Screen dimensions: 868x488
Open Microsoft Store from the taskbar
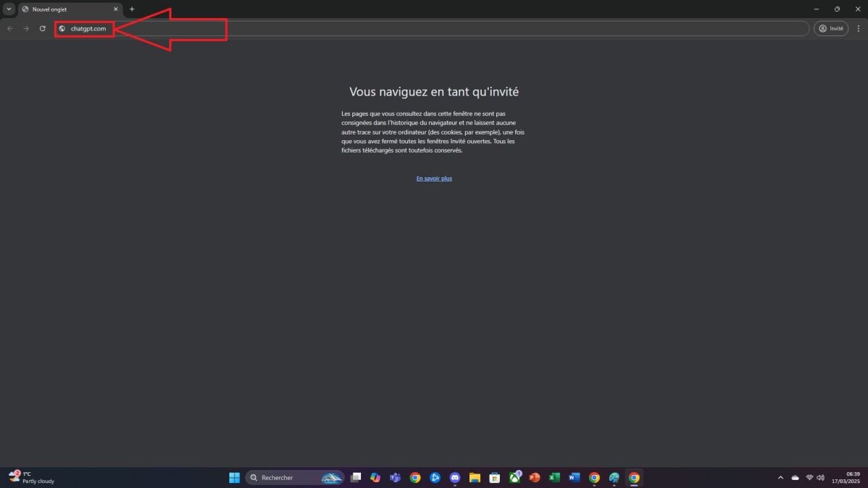click(495, 477)
